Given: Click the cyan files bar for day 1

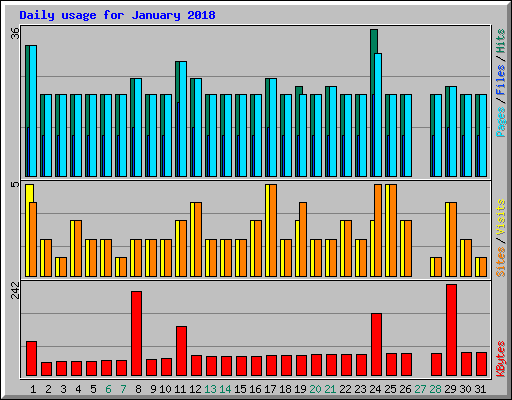Looking at the screenshot, I should pyautogui.click(x=33, y=111).
